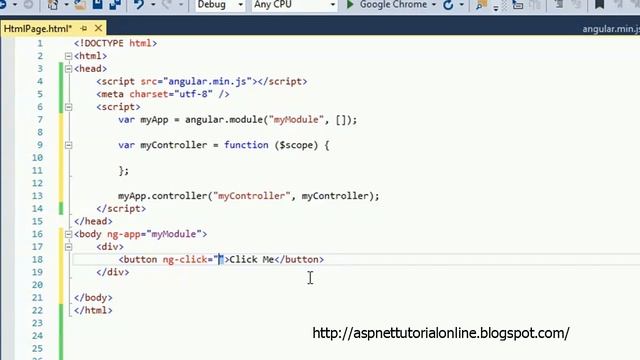This screenshot has width=640, height=360.
Task: Click 'Click Me' button text on line 18
Action: [251, 260]
